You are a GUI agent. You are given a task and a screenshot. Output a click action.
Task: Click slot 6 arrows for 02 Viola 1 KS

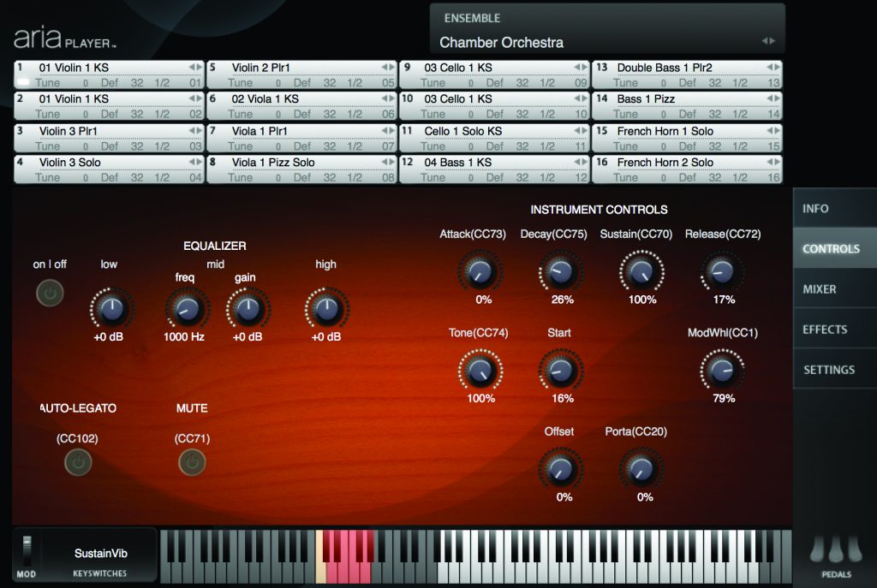pos(388,98)
